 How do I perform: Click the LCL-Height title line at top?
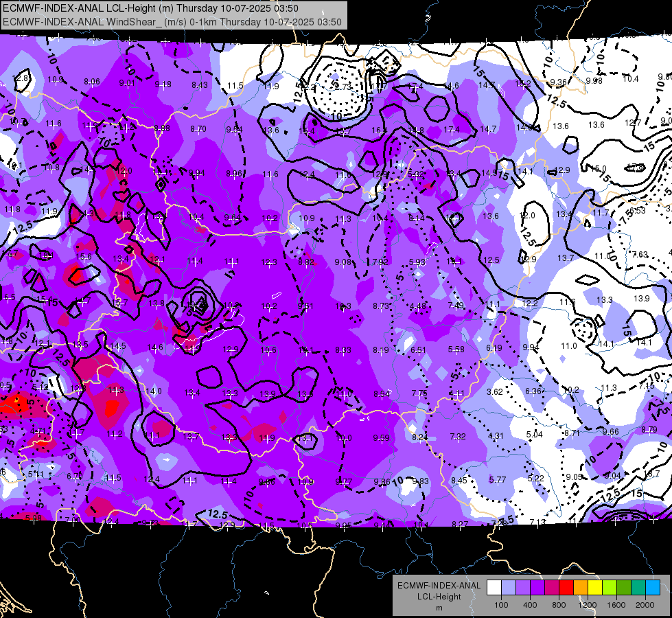point(150,8)
